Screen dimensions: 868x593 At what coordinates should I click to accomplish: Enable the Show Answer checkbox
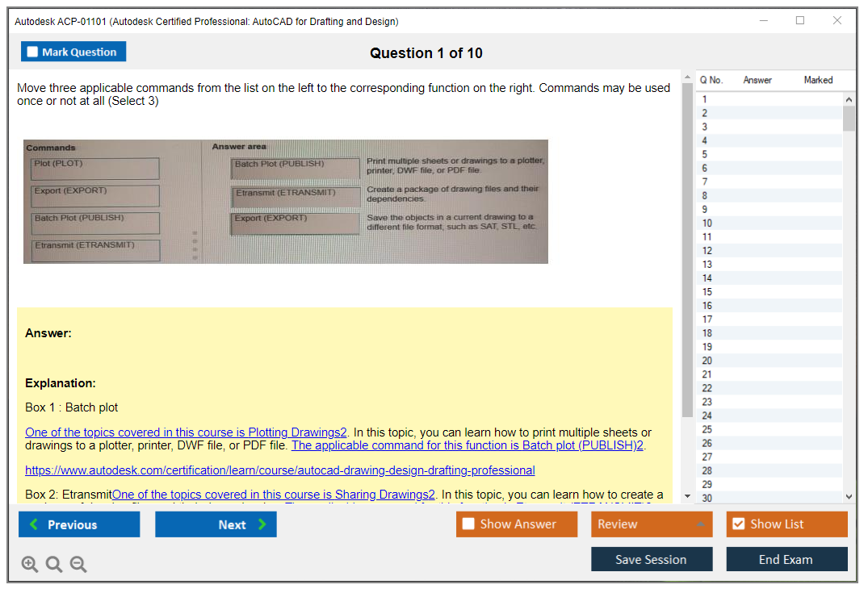[468, 524]
